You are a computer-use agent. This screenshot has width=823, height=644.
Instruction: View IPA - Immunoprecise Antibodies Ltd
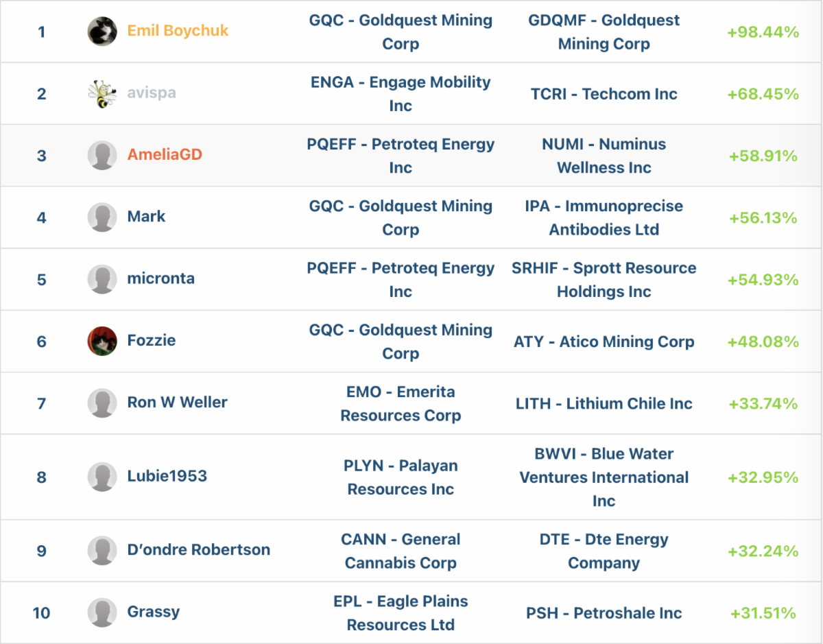pos(604,217)
